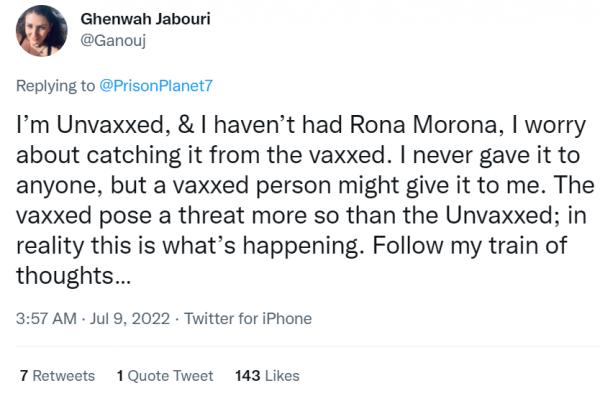The height and width of the screenshot is (401, 600).
Task: Click the opening words "I'm Unvaxxed"
Action: (x=76, y=130)
